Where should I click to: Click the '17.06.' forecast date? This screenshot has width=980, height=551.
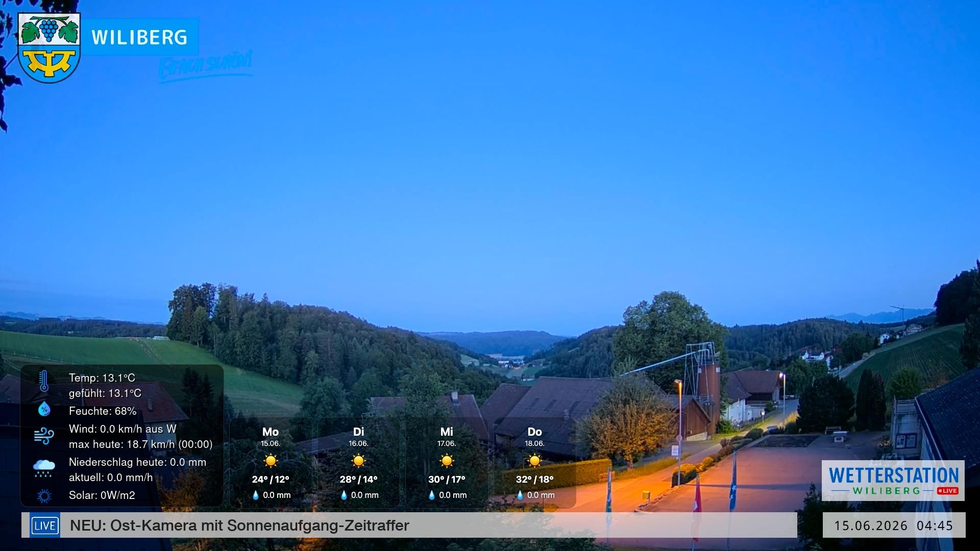point(447,443)
